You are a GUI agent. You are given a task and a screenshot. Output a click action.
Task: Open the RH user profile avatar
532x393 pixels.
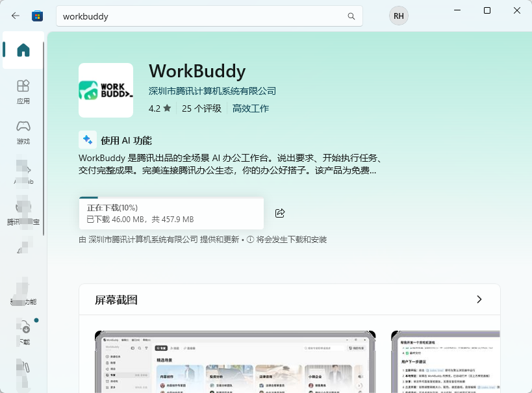point(399,16)
